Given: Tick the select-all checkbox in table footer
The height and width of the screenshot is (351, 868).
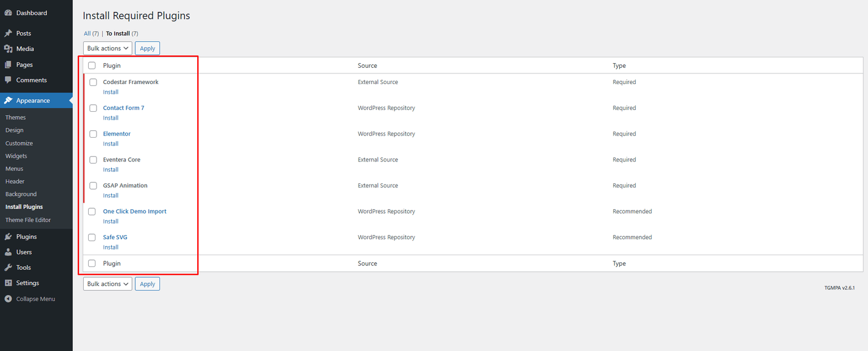Looking at the screenshot, I should point(92,264).
